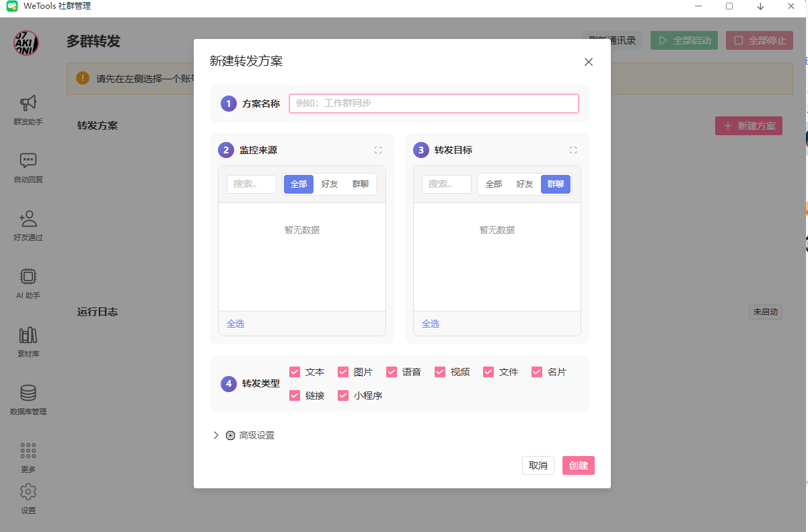Toggle the 小程序 checkbox

tap(343, 395)
